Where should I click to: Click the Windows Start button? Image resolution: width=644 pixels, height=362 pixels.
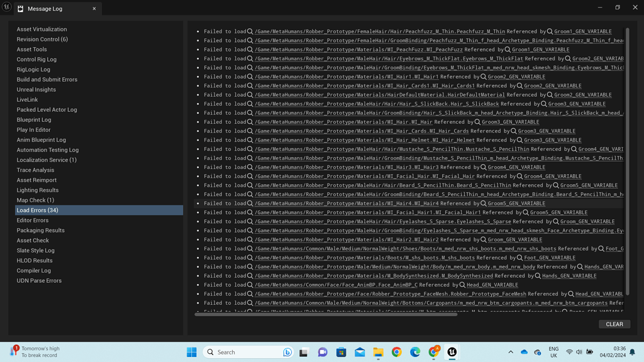click(192, 352)
